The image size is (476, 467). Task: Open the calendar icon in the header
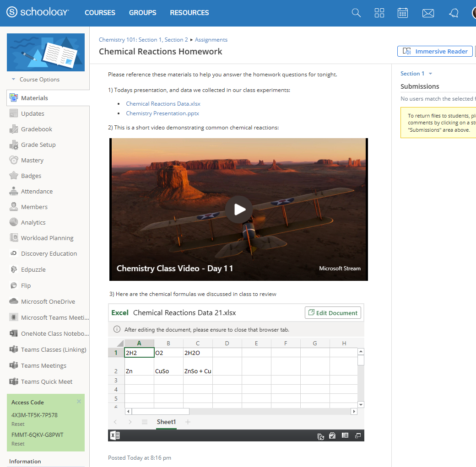[x=402, y=13]
